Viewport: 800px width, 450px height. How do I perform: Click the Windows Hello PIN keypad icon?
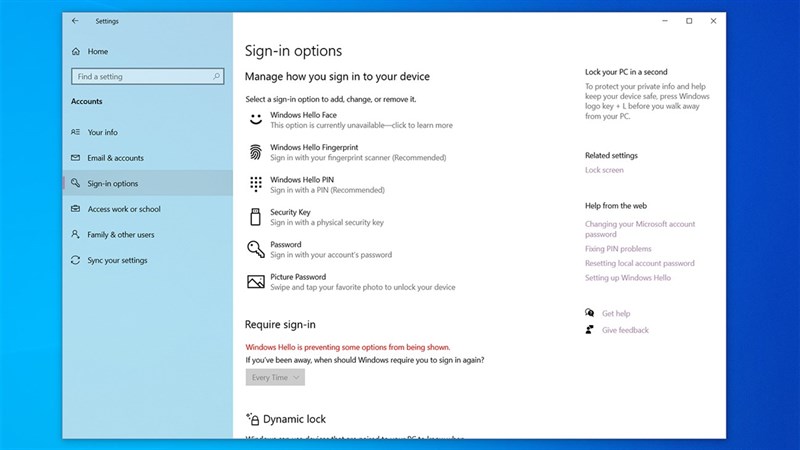point(255,184)
